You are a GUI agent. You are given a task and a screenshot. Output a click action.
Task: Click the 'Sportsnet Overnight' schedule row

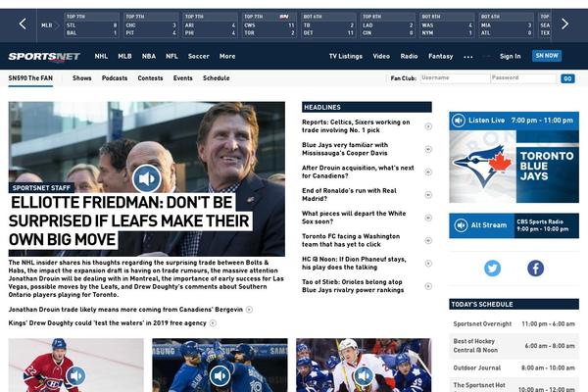click(514, 323)
